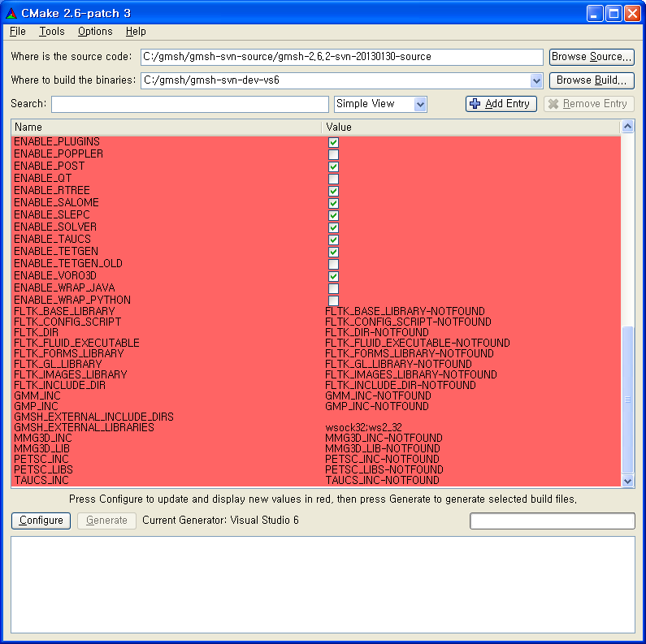Enable the ENABLE_QT checkbox
The width and height of the screenshot is (646, 644).
(x=333, y=179)
